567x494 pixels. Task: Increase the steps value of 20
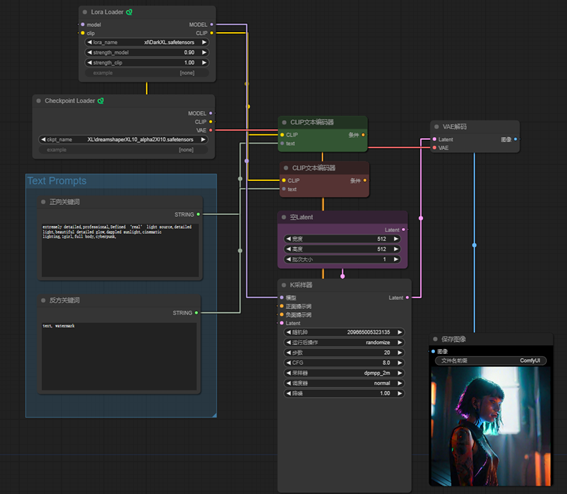click(400, 353)
